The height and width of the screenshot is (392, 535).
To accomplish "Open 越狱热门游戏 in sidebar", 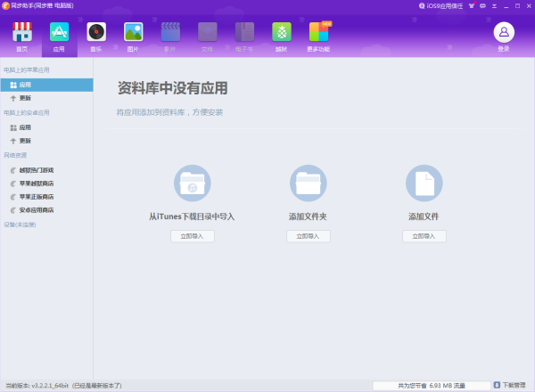I will [x=36, y=169].
